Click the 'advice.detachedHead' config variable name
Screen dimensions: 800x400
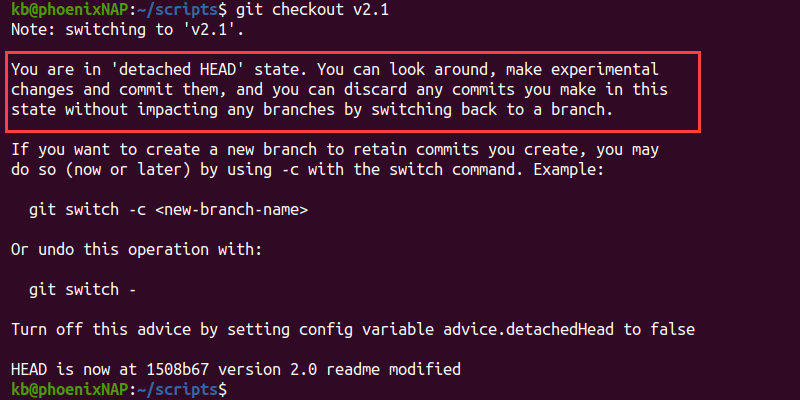[x=528, y=330]
